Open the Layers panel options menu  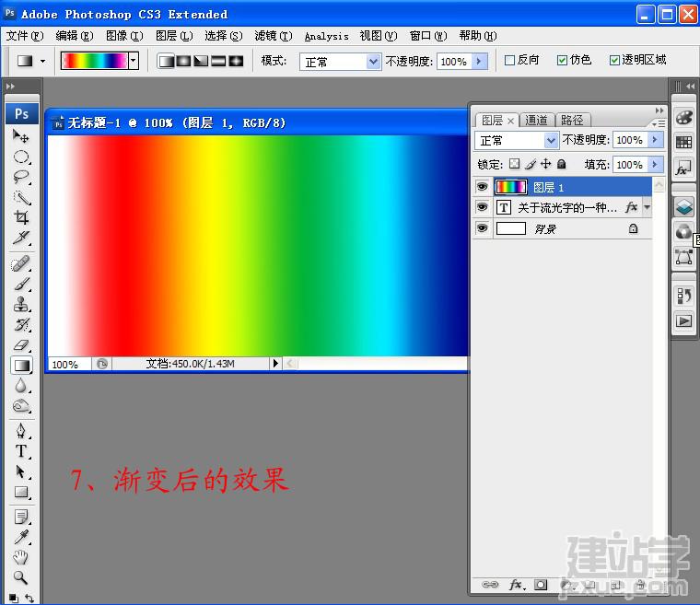coord(658,123)
